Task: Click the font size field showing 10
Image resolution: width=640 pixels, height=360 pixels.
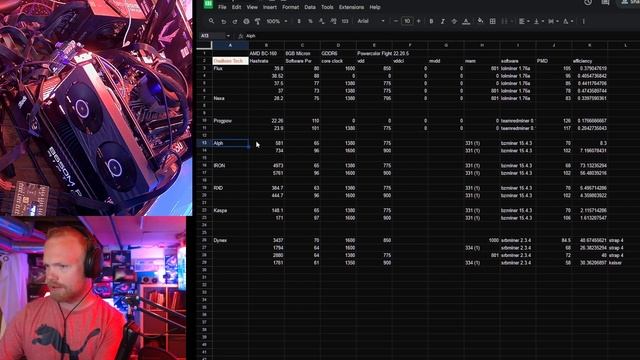Action: pos(407,21)
